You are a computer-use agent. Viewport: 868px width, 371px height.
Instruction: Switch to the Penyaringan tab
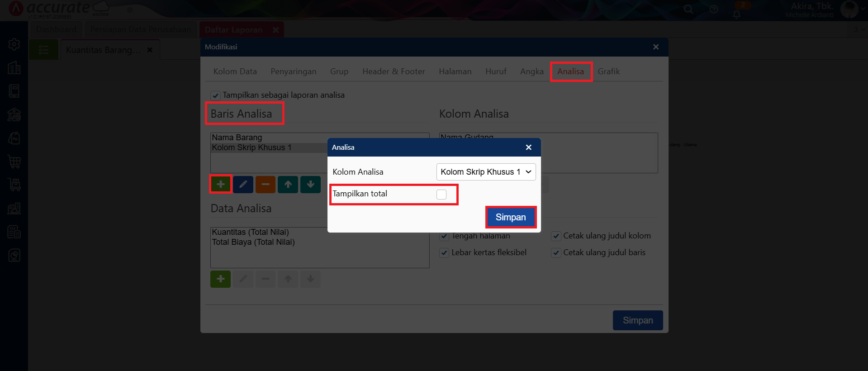293,71
